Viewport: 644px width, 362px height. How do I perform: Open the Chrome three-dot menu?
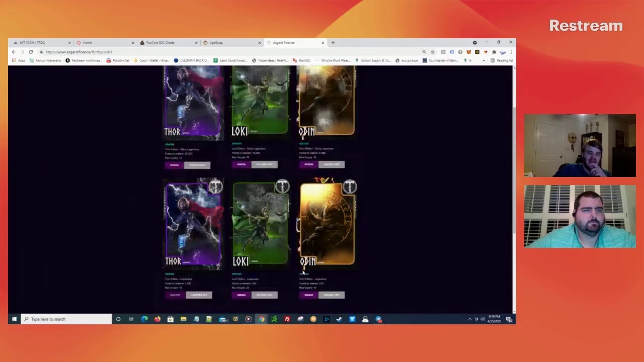pyautogui.click(x=511, y=52)
